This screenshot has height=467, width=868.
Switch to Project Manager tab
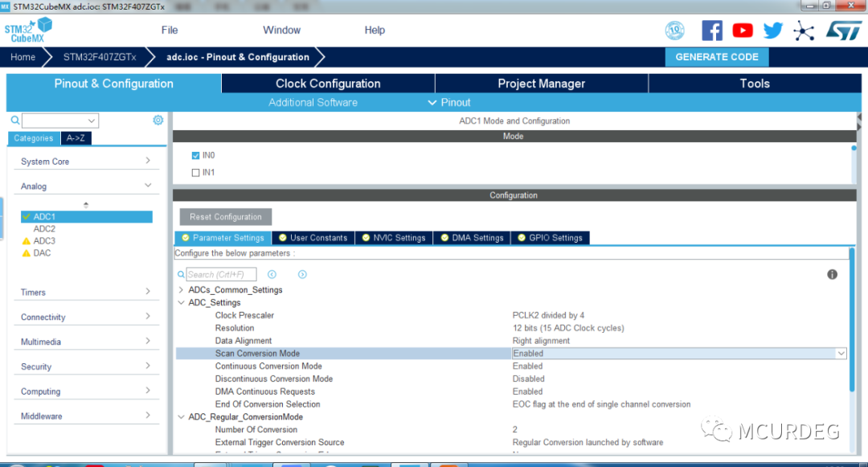(542, 84)
